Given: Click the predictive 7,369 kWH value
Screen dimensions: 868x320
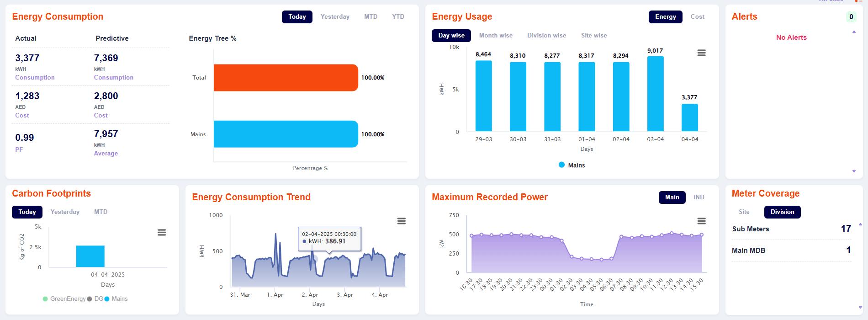Looking at the screenshot, I should [106, 58].
